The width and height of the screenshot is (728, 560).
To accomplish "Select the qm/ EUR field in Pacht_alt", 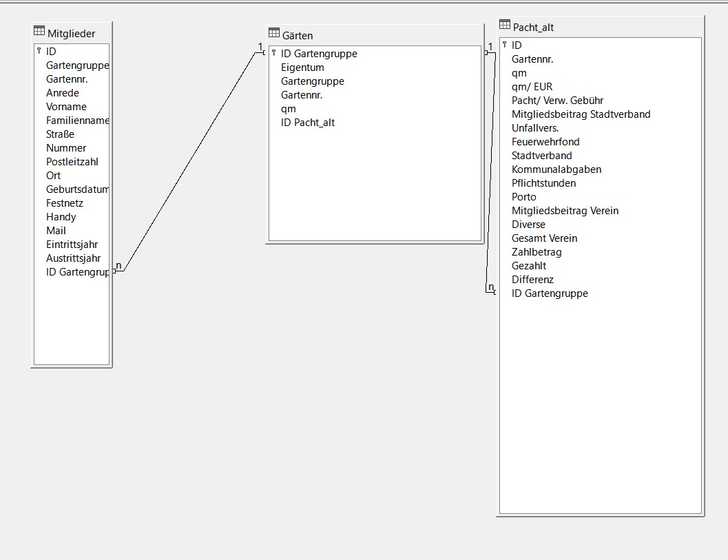I will (535, 86).
